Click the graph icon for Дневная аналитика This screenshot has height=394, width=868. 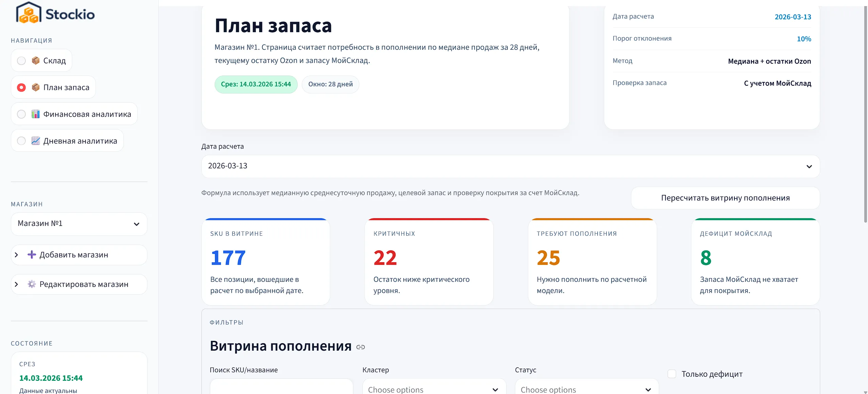[x=36, y=141]
